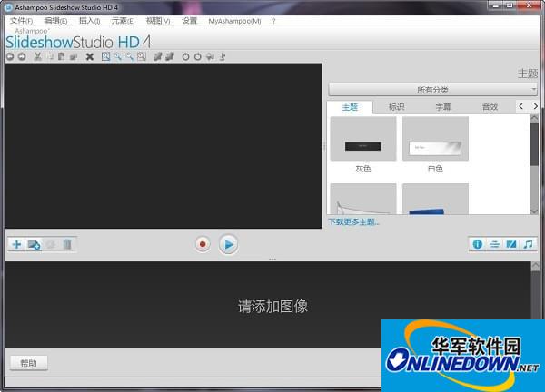Click the flip horizontal icon
Image resolution: width=545 pixels, height=392 pixels.
210,56
